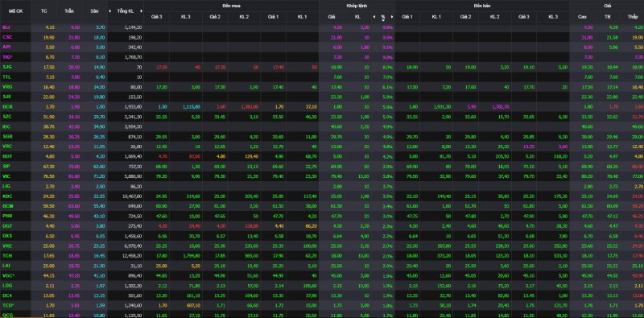Sort by TC reference price header
The image size is (644, 318).
(44, 11)
